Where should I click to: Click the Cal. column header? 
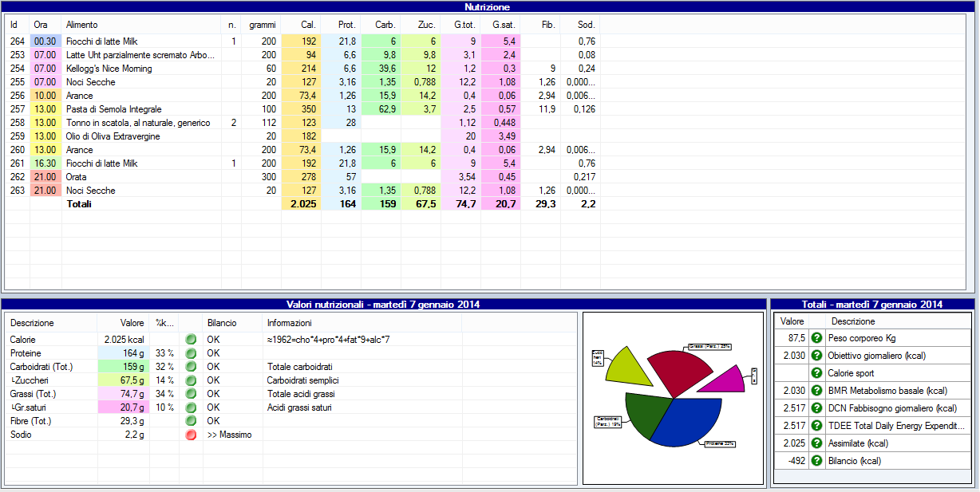(308, 26)
